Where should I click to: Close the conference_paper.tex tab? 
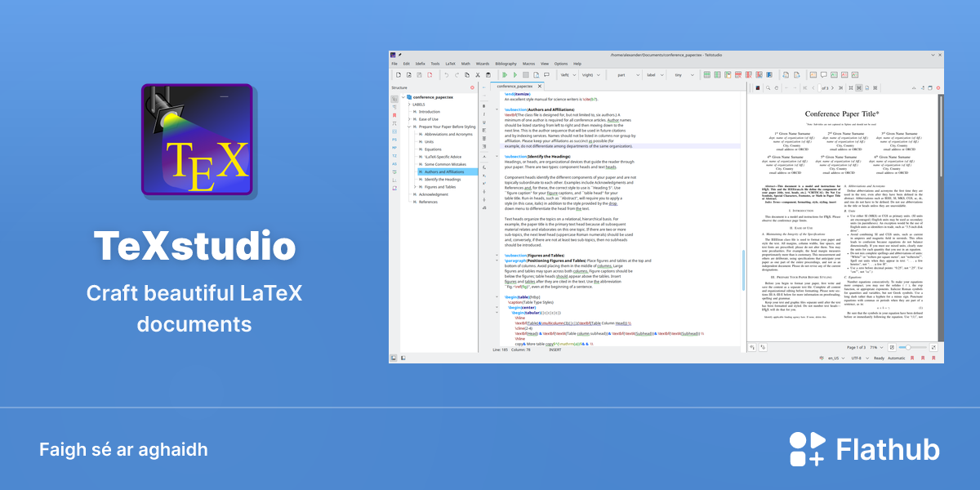539,86
